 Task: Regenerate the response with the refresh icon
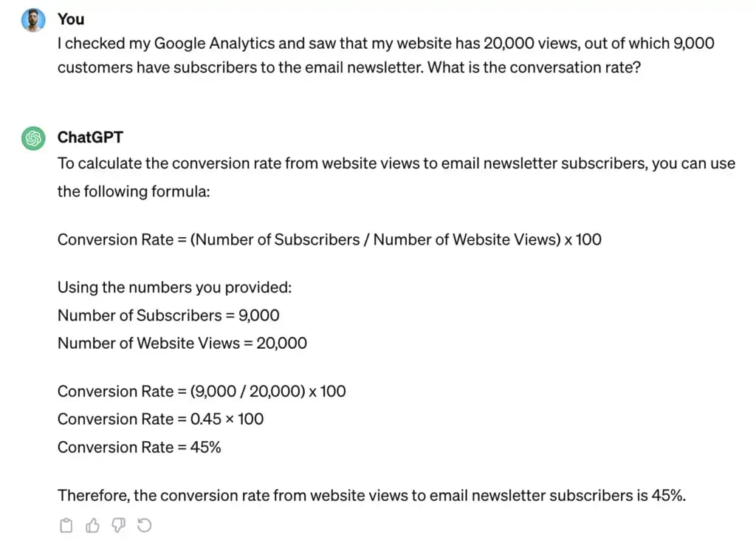click(144, 525)
